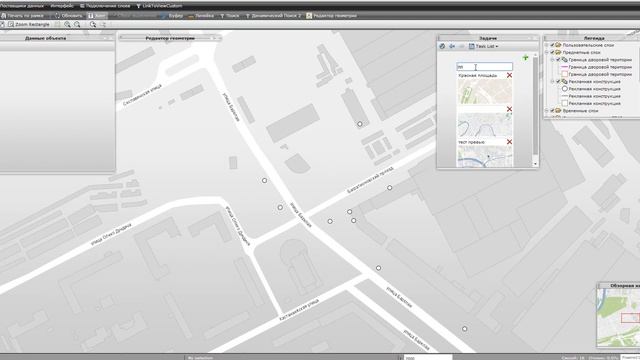Click the zoom out magnifier icon
Viewport: 640px width, 360px height.
tap(77, 24)
